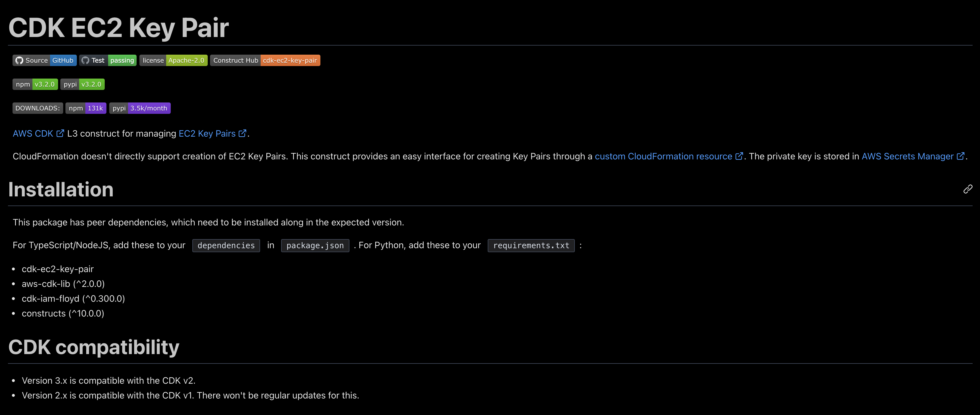Open the Apache-2.0 license badge
The height and width of the screenshot is (415, 980).
pyautogui.click(x=174, y=60)
